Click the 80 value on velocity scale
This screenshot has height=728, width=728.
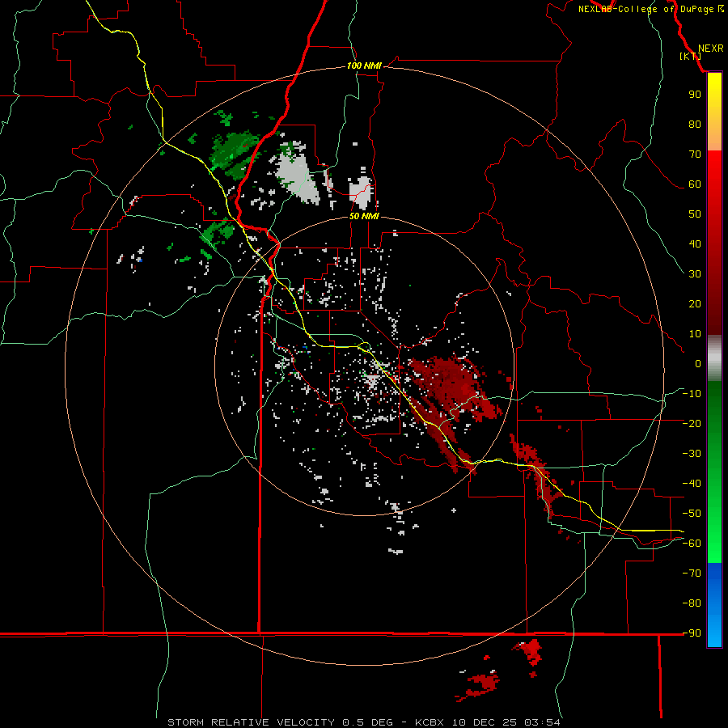coord(695,124)
